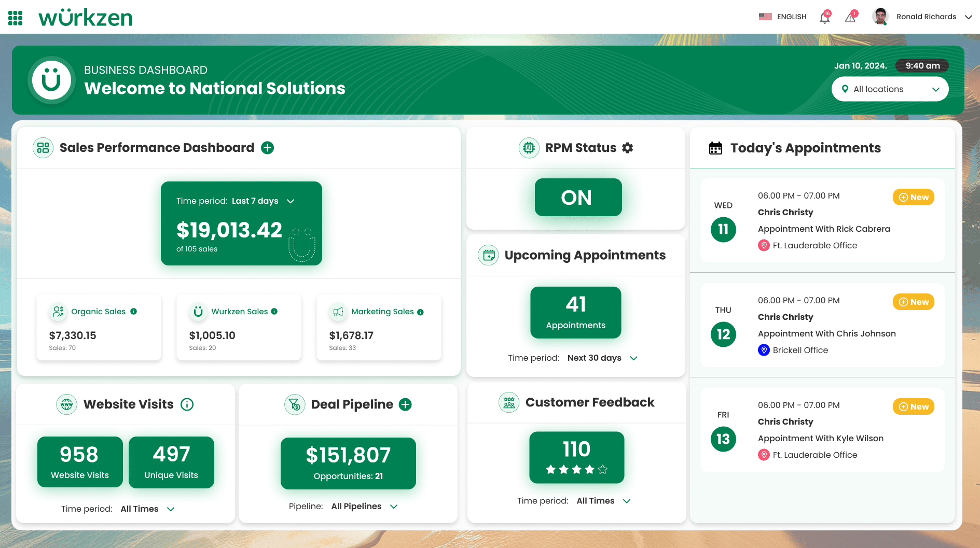Click the Wurkzen smiley badge in banner

pyautogui.click(x=51, y=80)
